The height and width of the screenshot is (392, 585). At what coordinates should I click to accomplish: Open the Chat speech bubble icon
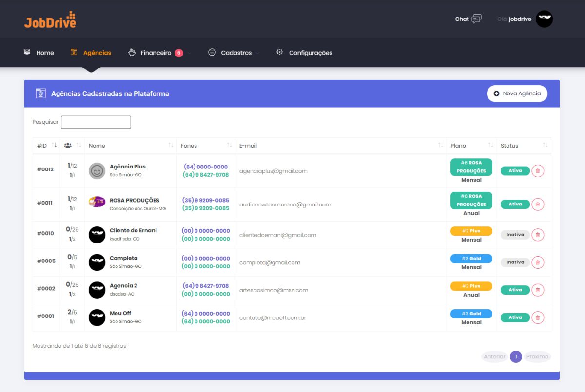point(476,19)
